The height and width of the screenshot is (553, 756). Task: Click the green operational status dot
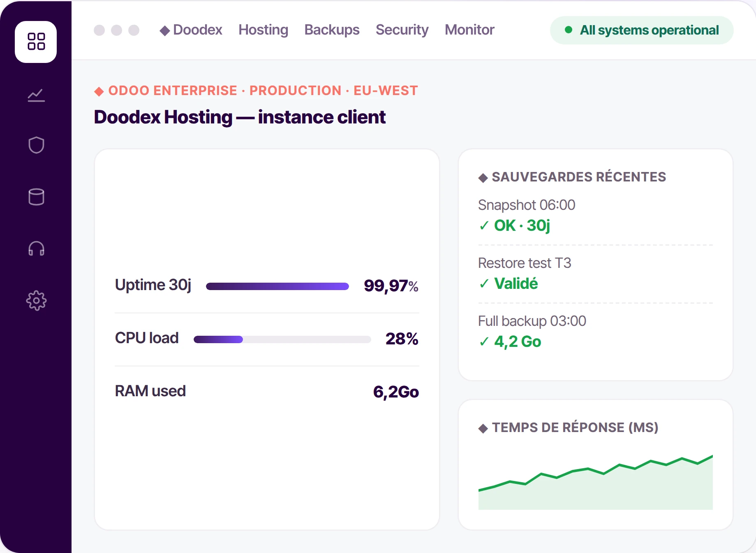coord(569,30)
